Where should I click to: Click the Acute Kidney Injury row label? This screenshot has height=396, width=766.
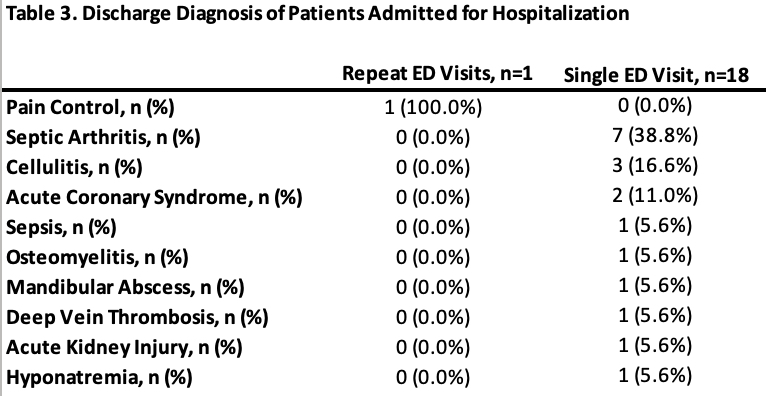click(x=124, y=347)
